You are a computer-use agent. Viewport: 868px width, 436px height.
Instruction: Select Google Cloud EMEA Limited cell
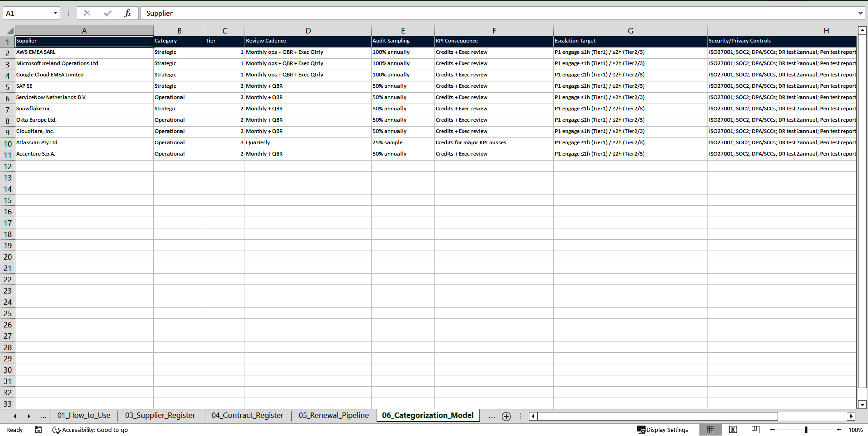84,75
